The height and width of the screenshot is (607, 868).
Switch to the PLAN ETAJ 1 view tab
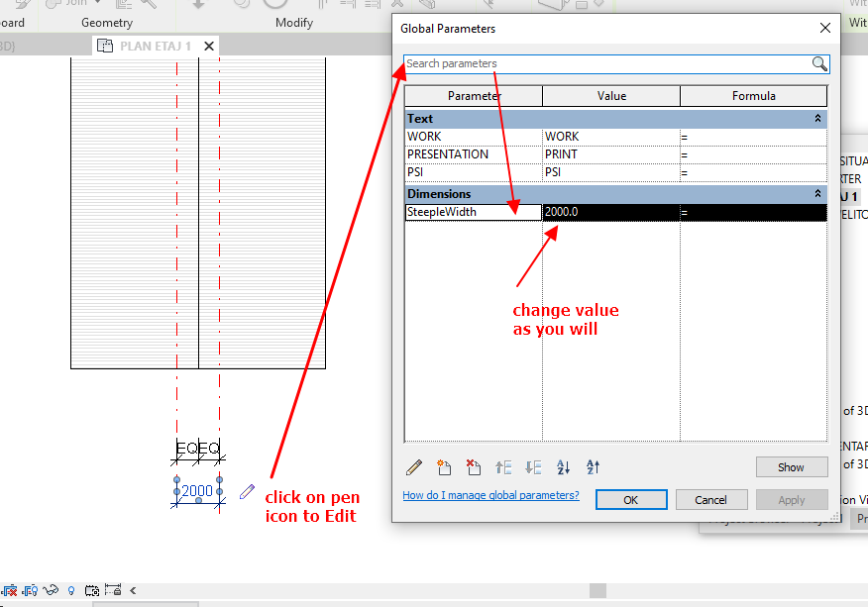[155, 45]
